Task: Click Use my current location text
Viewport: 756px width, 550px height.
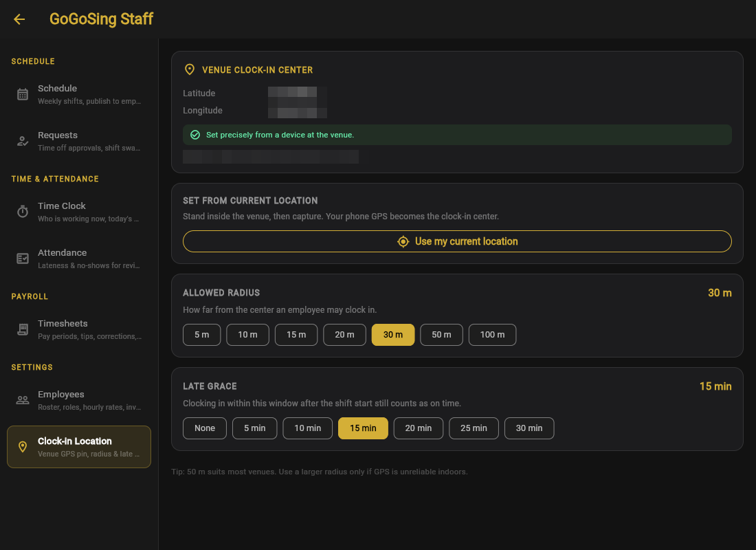Action: pos(466,241)
